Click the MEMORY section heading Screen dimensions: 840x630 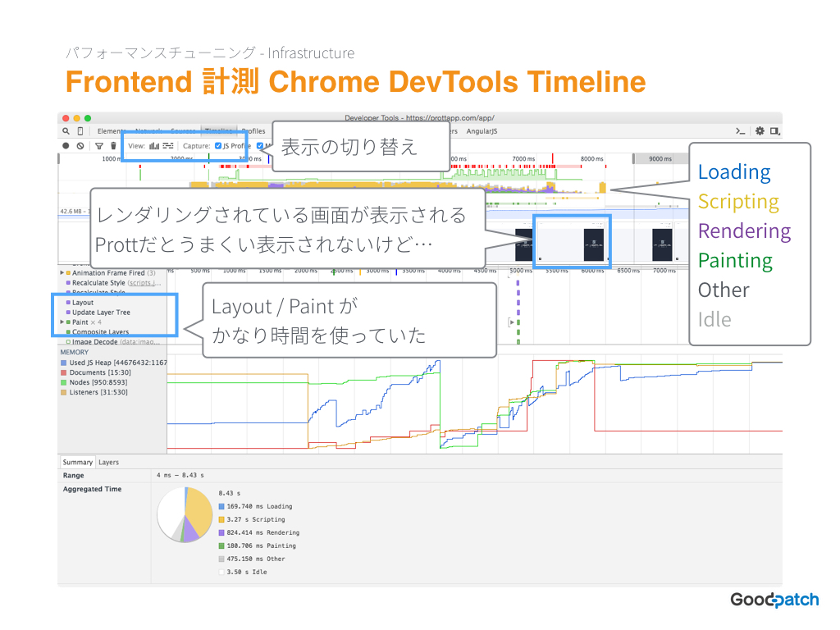pyautogui.click(x=75, y=353)
